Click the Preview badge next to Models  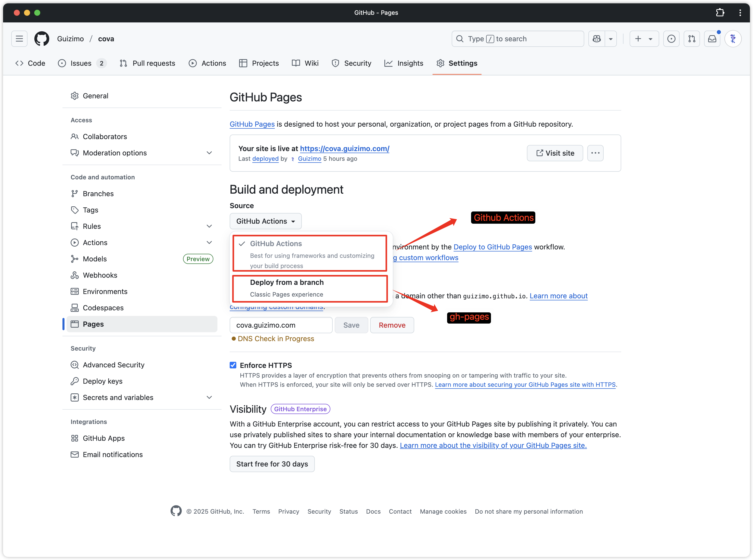click(x=198, y=259)
